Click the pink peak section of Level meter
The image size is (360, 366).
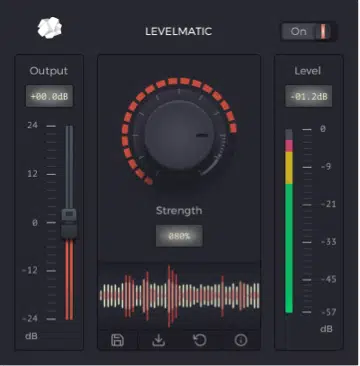tap(289, 146)
